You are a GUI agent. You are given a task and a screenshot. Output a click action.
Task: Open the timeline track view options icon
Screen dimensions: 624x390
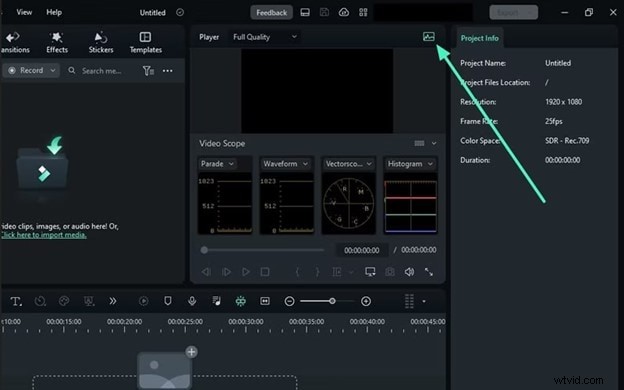point(409,301)
